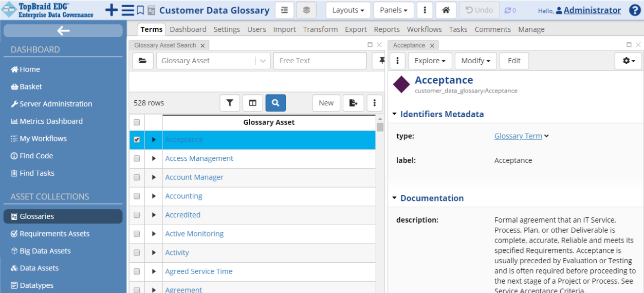The image size is (644, 293).
Task: Click the export icon next to New
Action: tap(353, 103)
